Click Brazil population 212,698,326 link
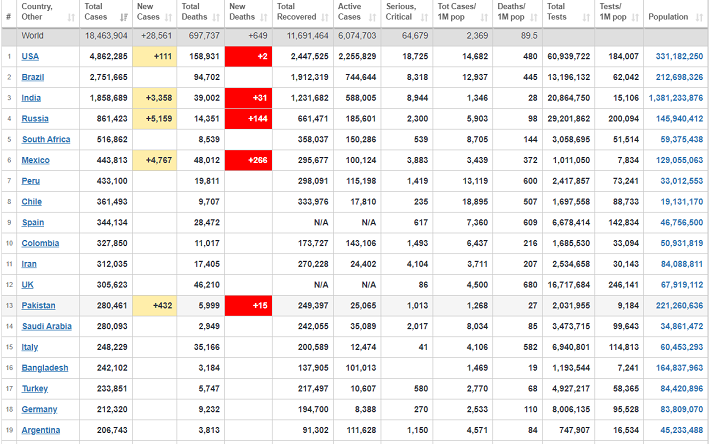 coord(679,77)
